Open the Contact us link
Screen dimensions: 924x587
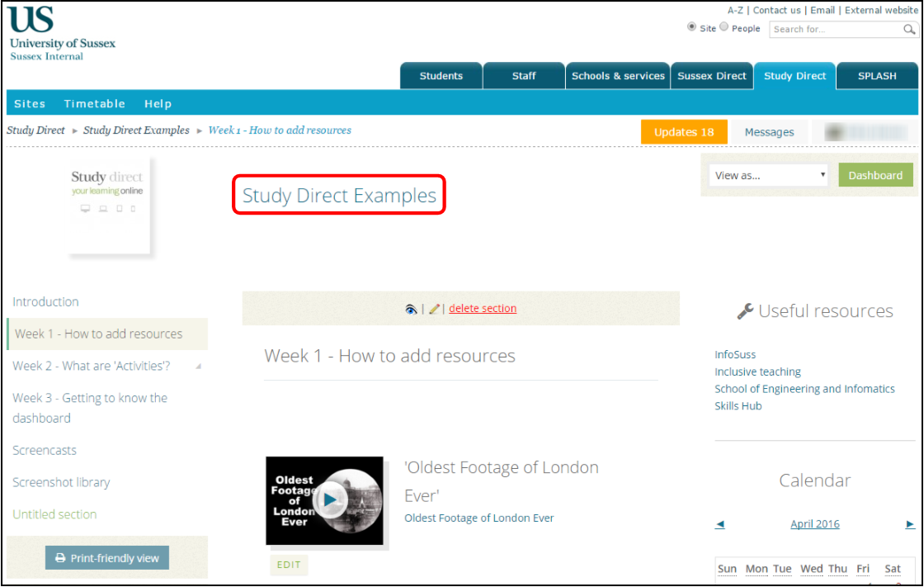coord(776,10)
